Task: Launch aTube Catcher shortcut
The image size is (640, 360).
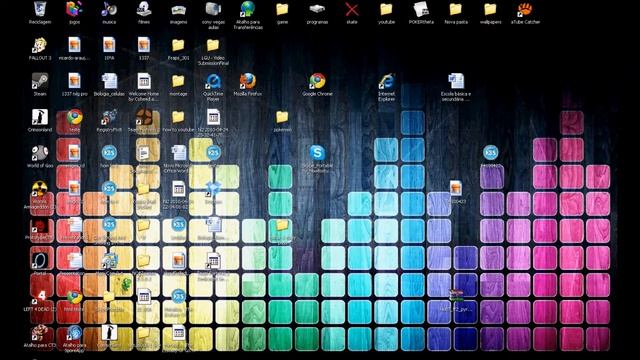Action: [x=525, y=9]
